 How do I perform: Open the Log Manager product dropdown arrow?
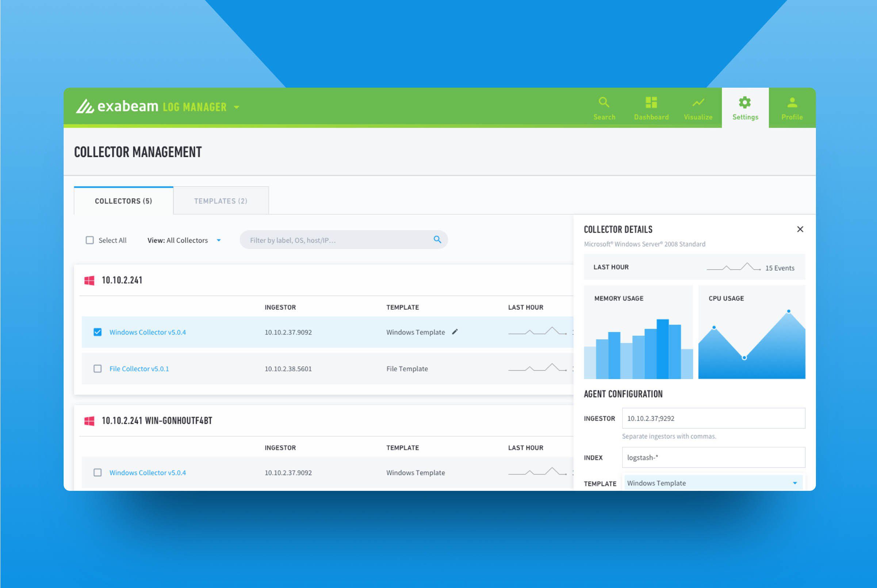(237, 107)
